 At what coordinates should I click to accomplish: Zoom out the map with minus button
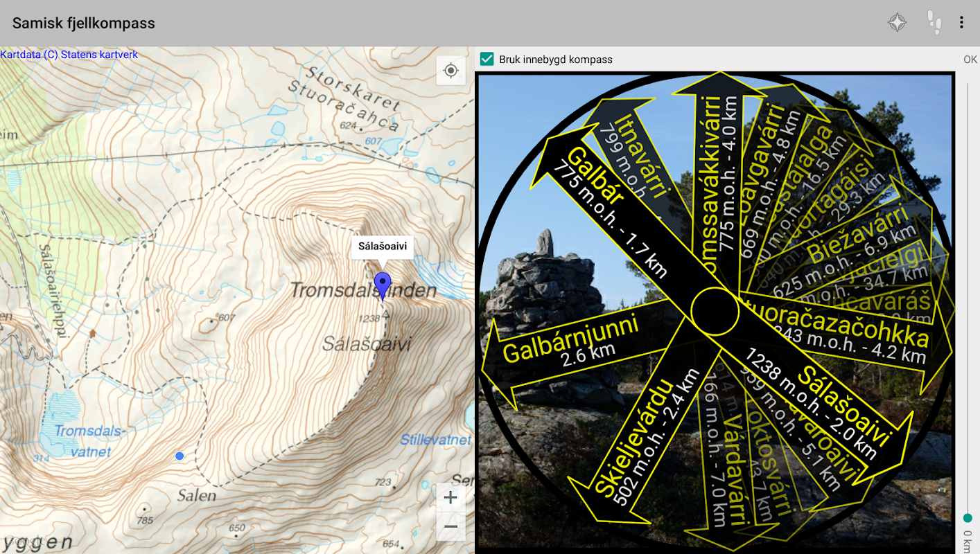coord(450,526)
